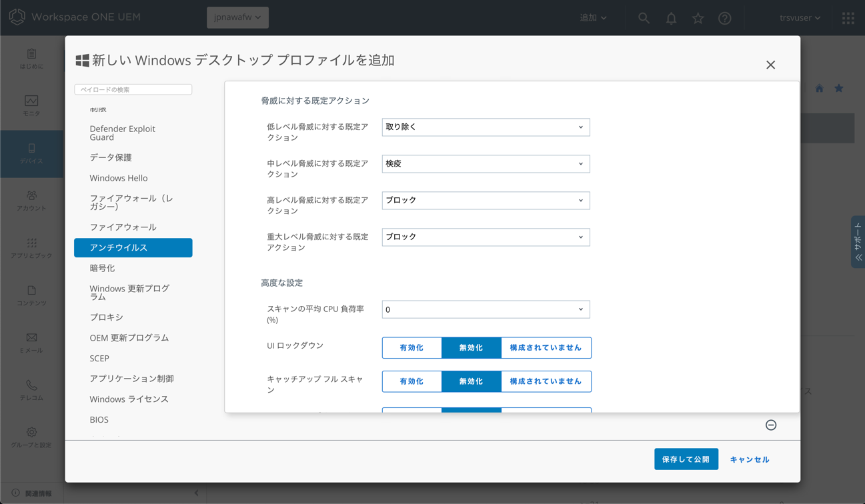Open the はじめに sidebar icon
Viewport: 865px width, 504px height.
click(x=31, y=54)
